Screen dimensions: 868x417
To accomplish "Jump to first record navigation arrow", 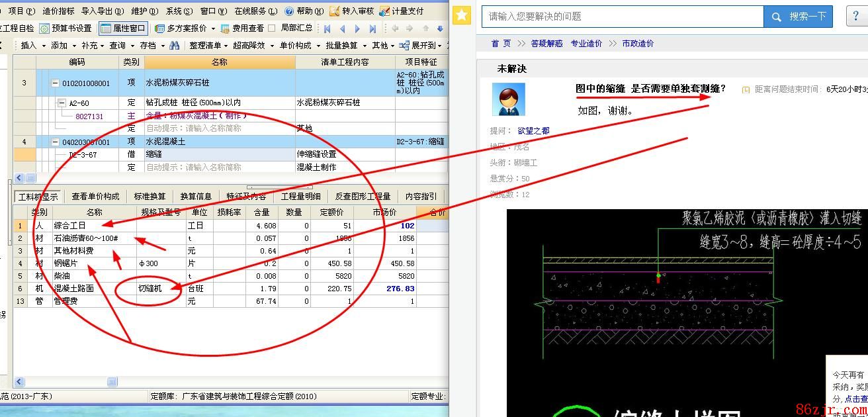I will click(x=327, y=28).
